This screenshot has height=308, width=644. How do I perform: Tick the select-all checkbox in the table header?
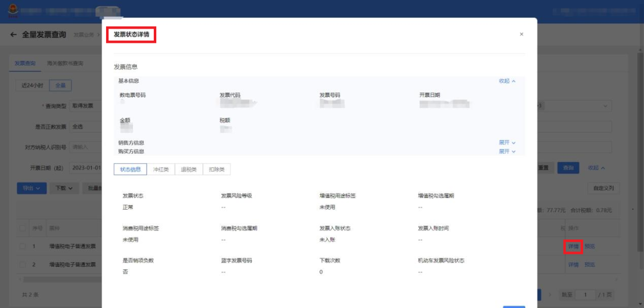pos(22,228)
